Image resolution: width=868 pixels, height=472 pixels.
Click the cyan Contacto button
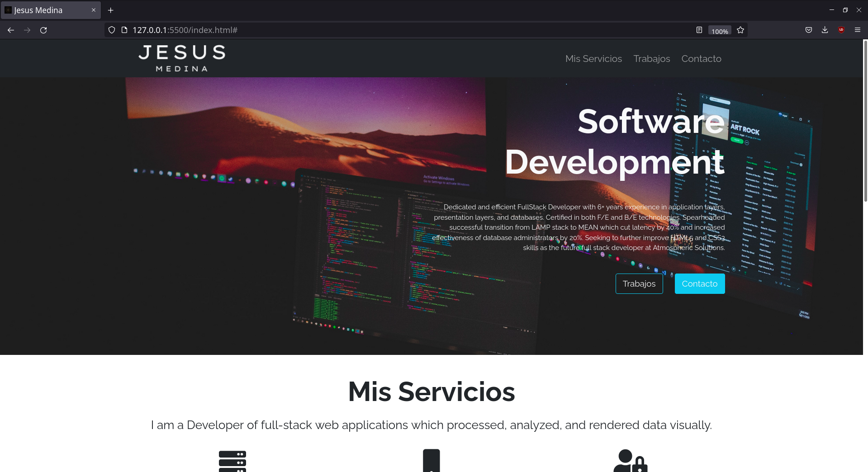699,283
